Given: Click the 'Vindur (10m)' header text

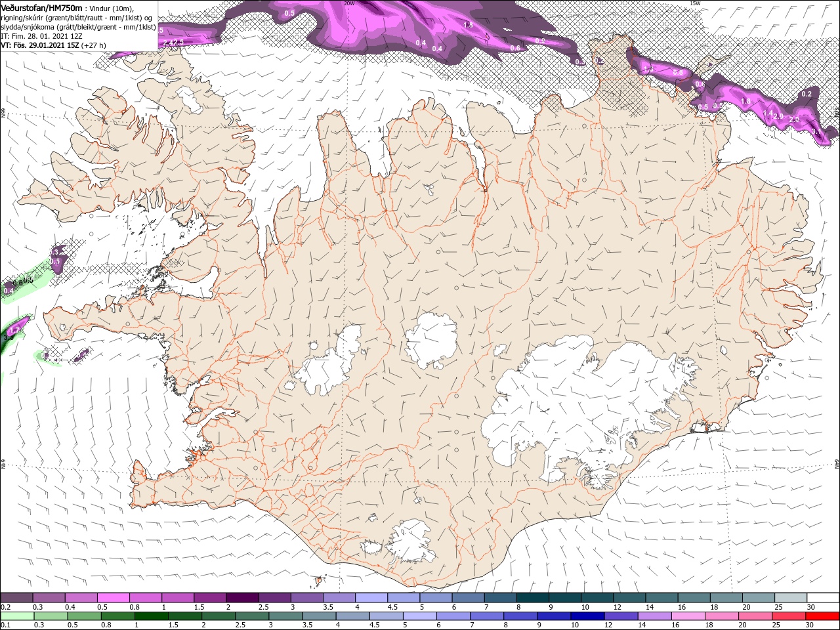Looking at the screenshot, I should [x=111, y=8].
